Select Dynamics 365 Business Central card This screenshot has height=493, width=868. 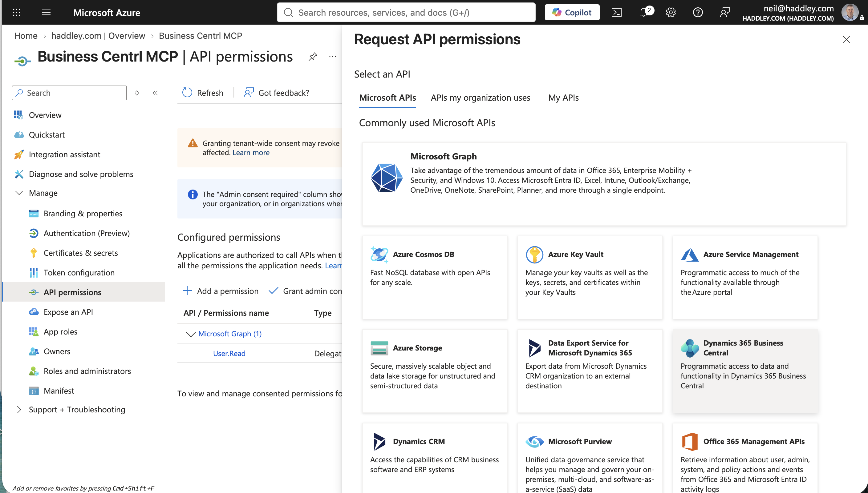click(x=745, y=371)
